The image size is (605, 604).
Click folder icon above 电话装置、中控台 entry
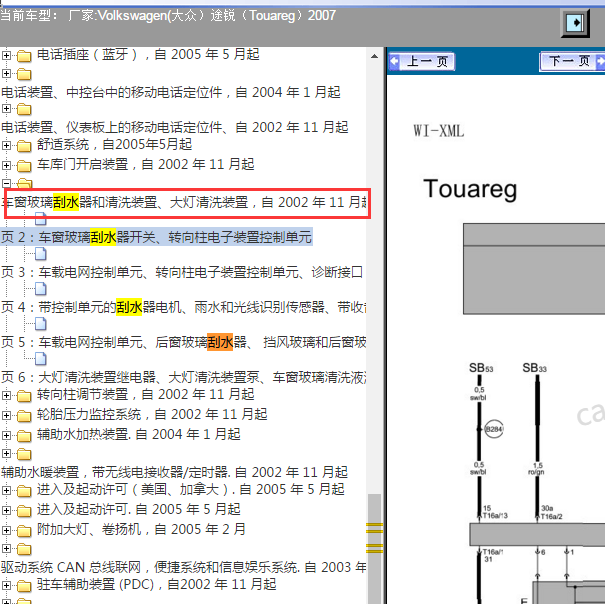(24, 74)
